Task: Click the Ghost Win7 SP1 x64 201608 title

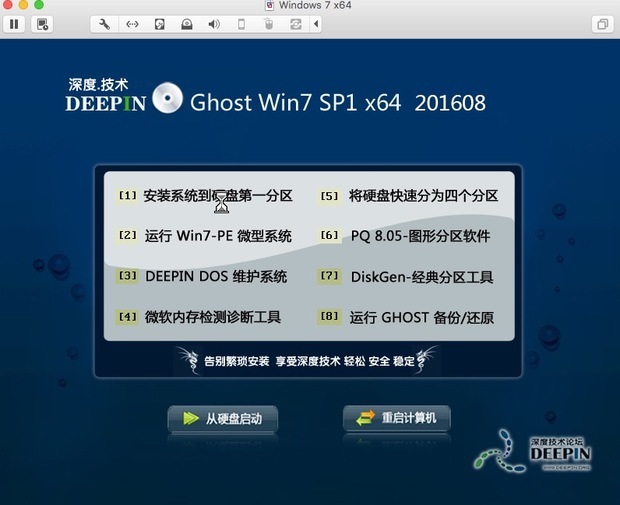Action: [338, 103]
